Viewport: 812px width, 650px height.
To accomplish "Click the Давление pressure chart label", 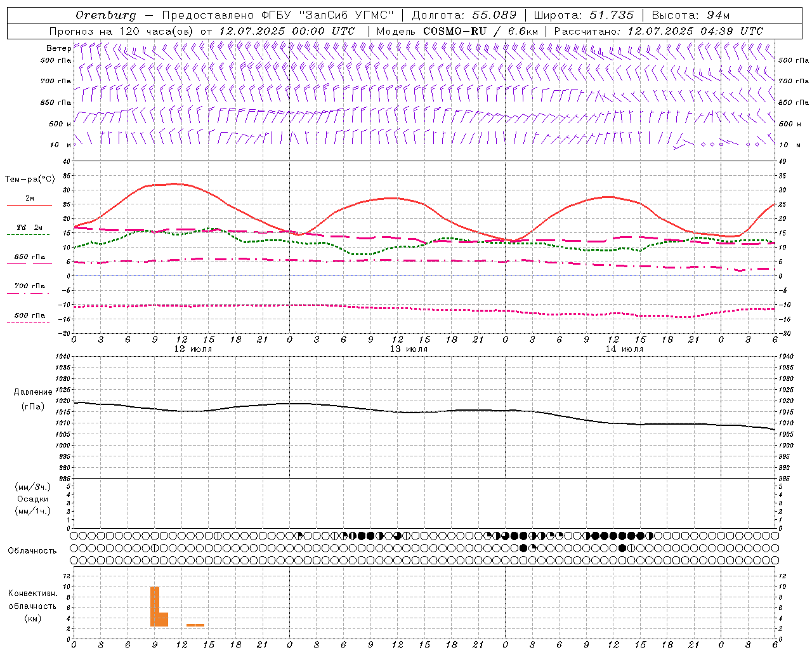I will tap(33, 392).
